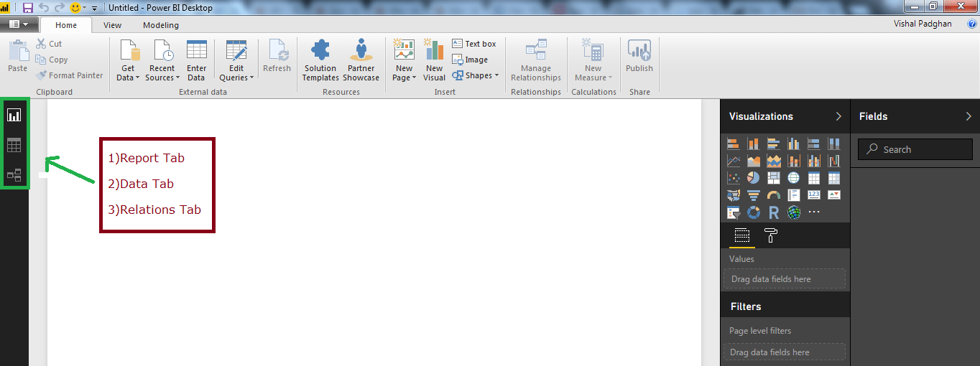Click the Save icon in title bar
Image resolution: width=980 pixels, height=366 pixels.
point(28,8)
